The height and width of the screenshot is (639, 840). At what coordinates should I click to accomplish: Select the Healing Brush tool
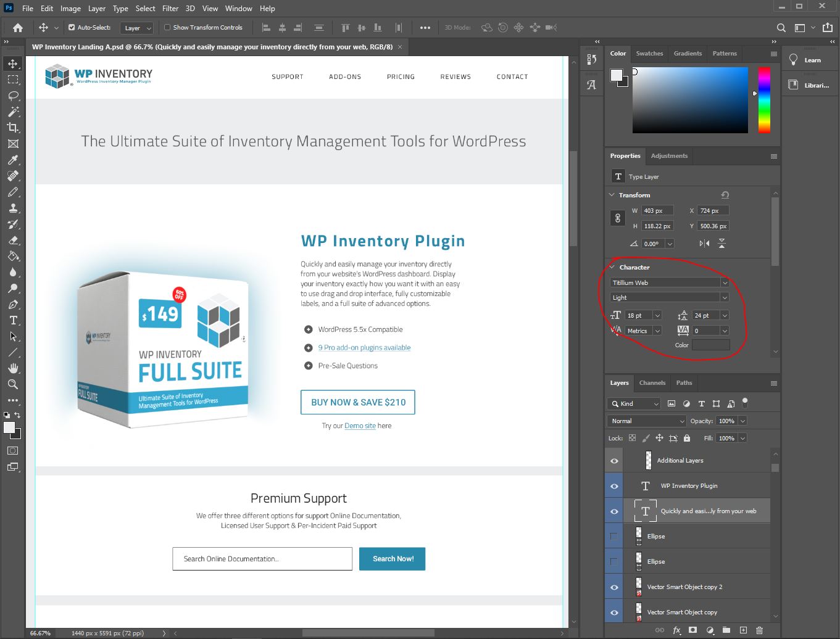[12, 176]
